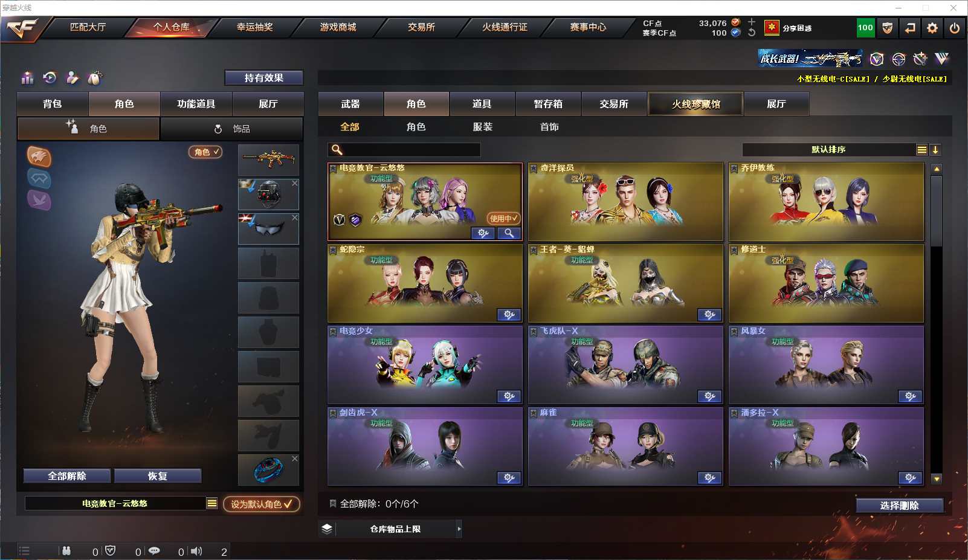Switch to the 火线通行证 top tab
Viewport: 968px width, 560px height.
tap(505, 27)
